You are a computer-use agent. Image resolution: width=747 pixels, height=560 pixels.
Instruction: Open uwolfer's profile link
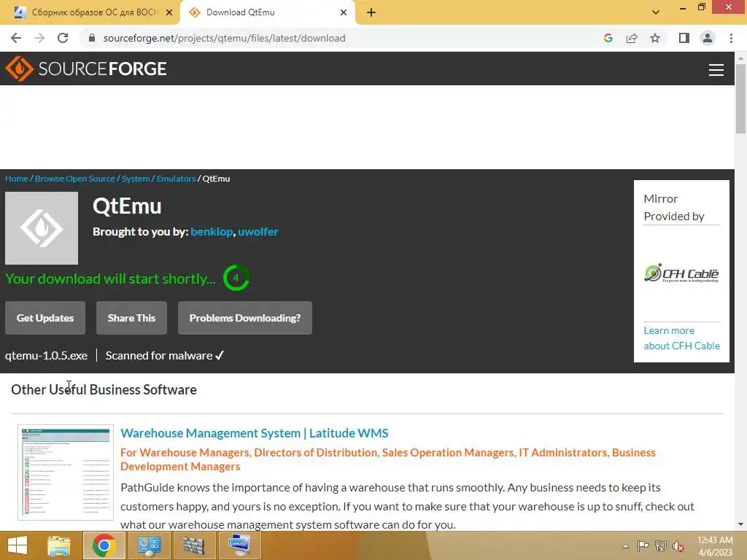pyautogui.click(x=258, y=231)
